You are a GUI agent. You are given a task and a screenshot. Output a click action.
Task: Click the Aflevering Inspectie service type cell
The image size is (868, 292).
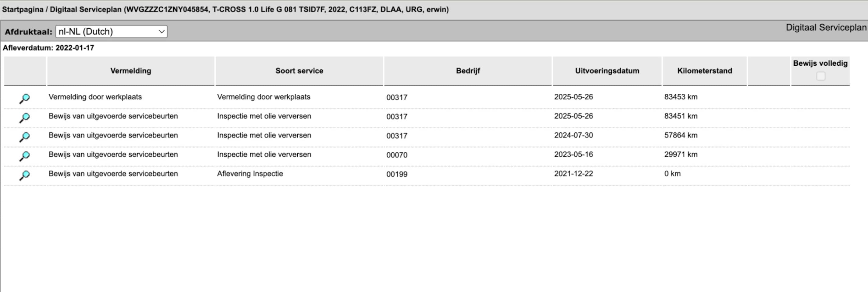(x=250, y=174)
